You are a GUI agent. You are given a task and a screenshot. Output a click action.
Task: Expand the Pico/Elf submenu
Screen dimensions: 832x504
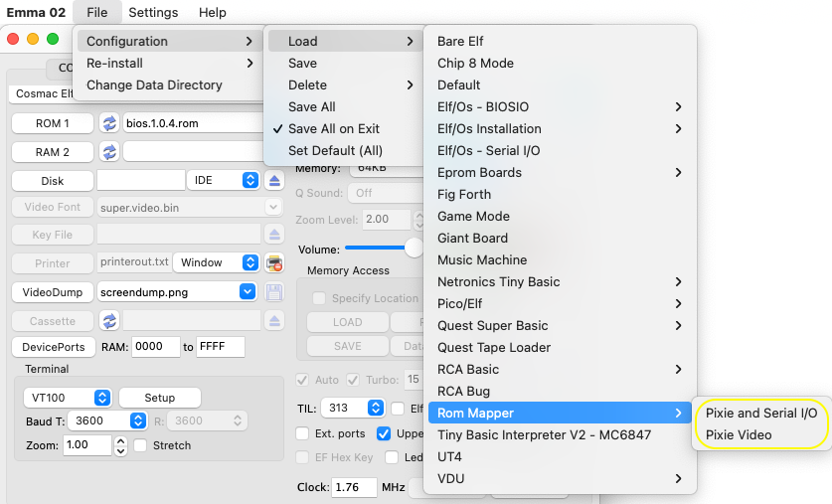coord(560,304)
